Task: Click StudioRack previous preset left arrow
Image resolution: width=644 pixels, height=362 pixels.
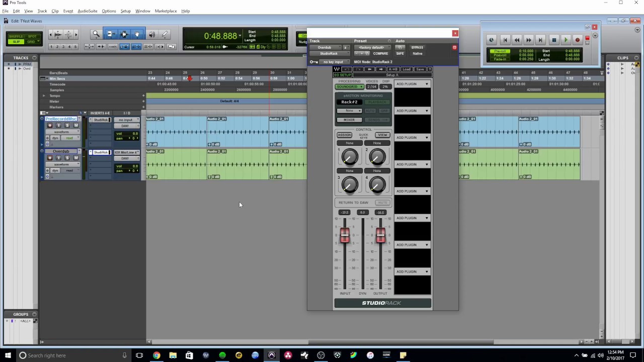Action: 370,69
